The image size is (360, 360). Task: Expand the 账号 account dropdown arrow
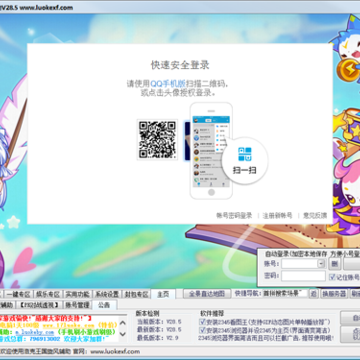[321, 264]
